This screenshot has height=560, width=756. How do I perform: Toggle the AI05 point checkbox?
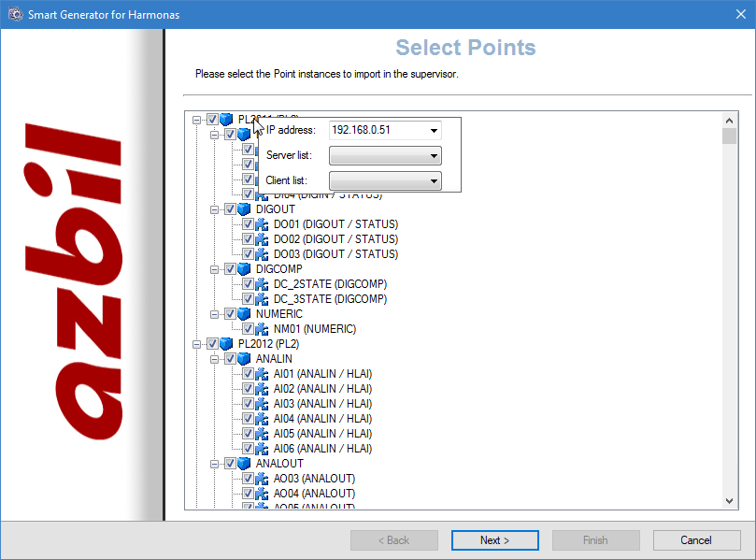(x=248, y=434)
